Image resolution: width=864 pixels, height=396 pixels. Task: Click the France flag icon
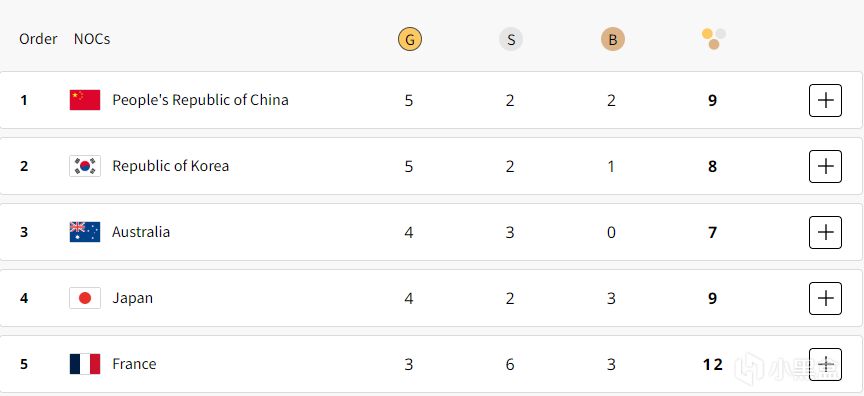tap(85, 364)
